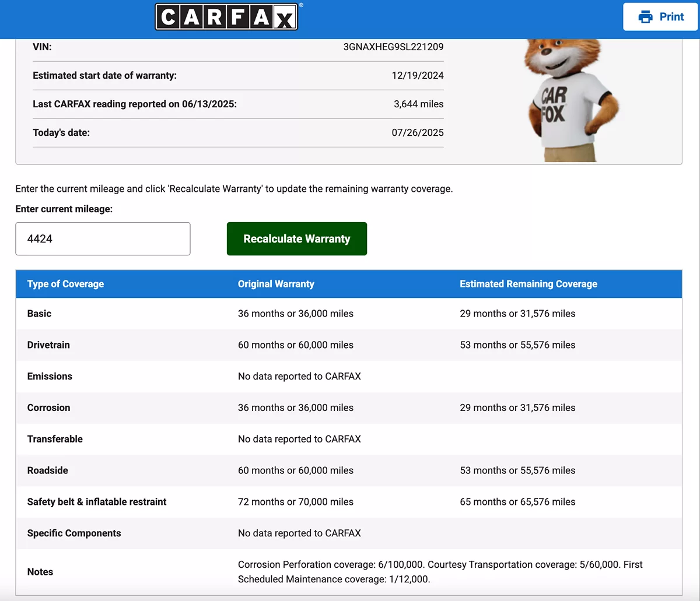Select the warranty start date 12/19/2024

[x=418, y=75]
